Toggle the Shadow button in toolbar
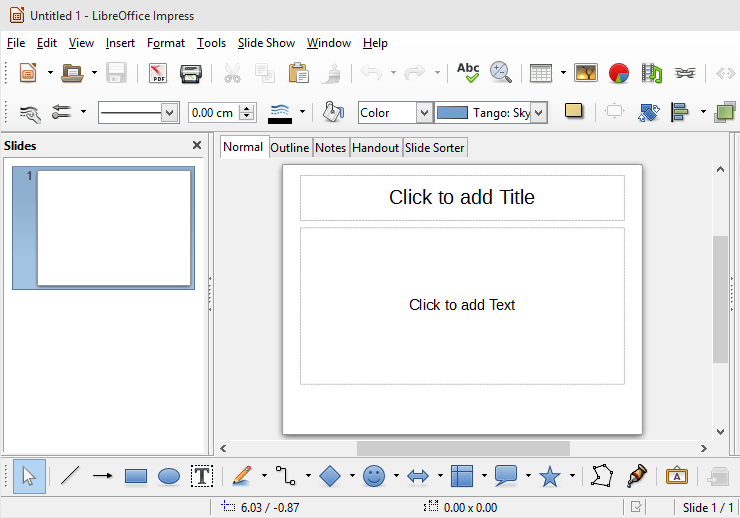Viewport: 740px width, 518px height. tap(574, 112)
